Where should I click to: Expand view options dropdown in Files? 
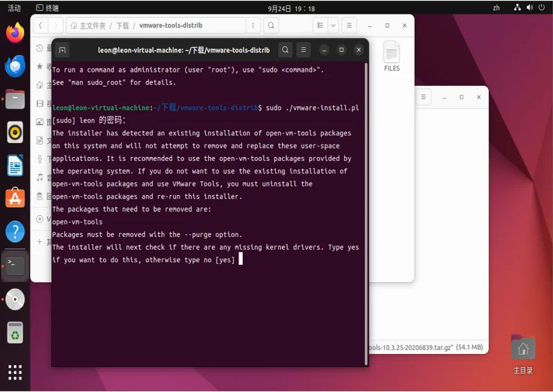pyautogui.click(x=333, y=26)
